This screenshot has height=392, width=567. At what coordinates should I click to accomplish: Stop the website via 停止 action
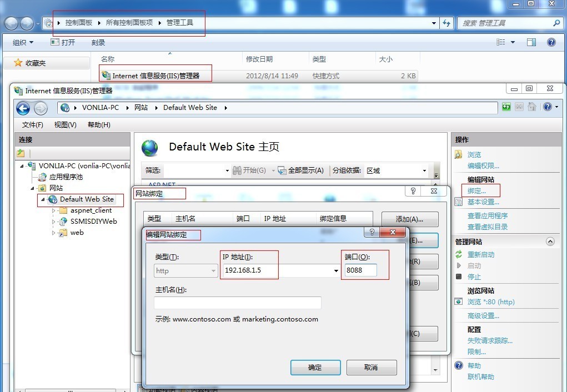(474, 277)
